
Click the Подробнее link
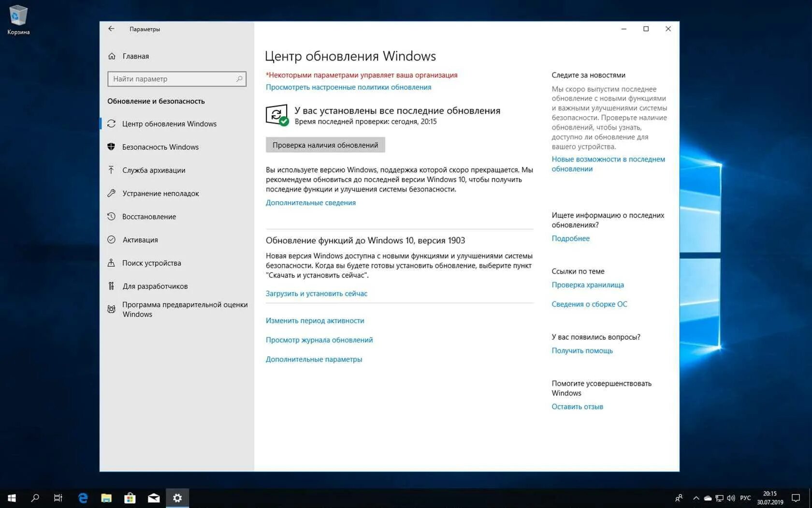[x=571, y=239]
